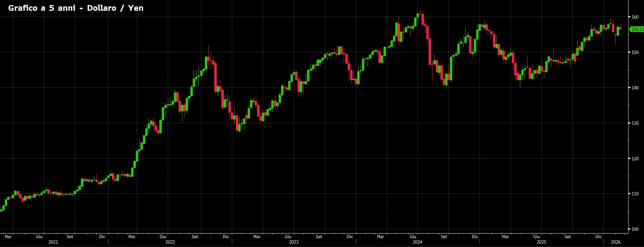Click the 130 price axis label

pyautogui.click(x=635, y=123)
